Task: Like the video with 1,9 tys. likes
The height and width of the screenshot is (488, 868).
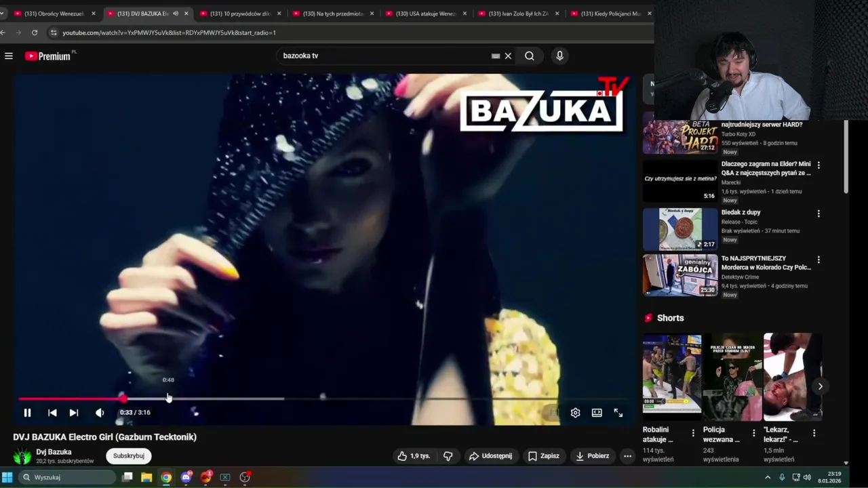Action: (x=414, y=456)
